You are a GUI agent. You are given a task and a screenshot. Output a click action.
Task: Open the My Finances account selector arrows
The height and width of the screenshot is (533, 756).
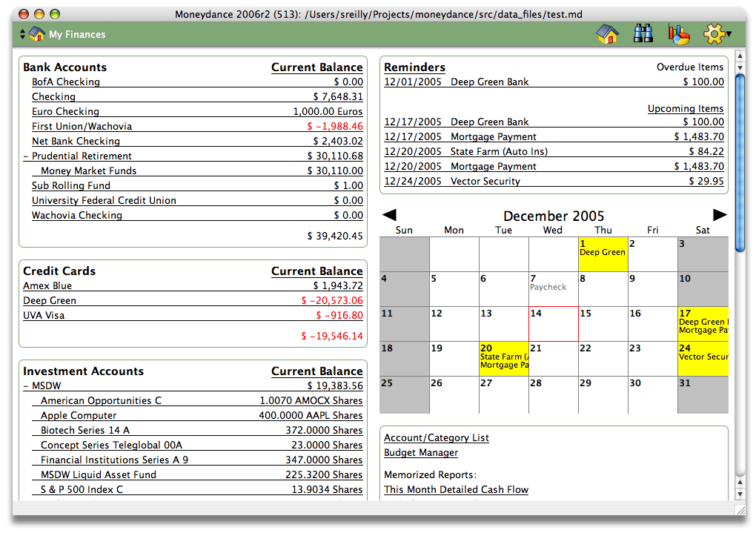point(22,34)
